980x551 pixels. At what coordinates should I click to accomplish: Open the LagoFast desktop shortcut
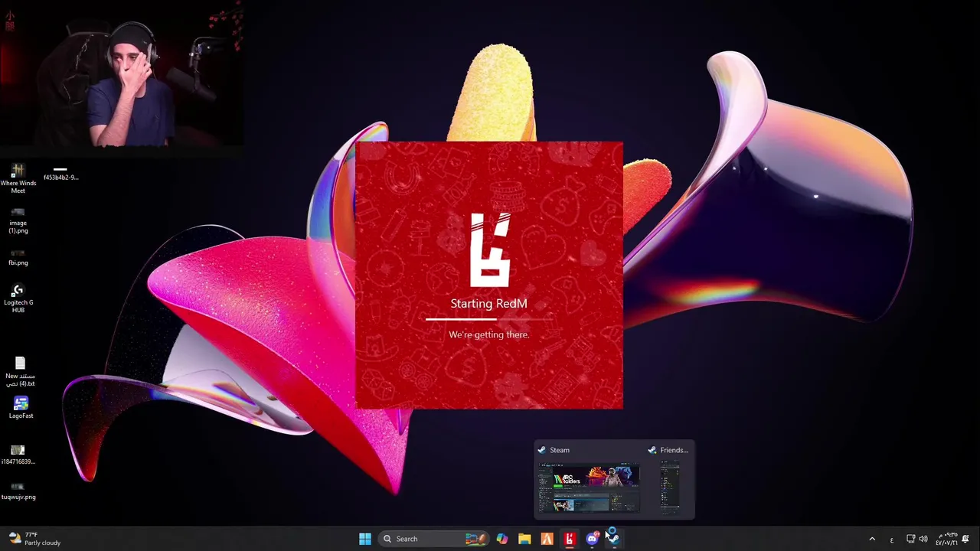(x=21, y=407)
